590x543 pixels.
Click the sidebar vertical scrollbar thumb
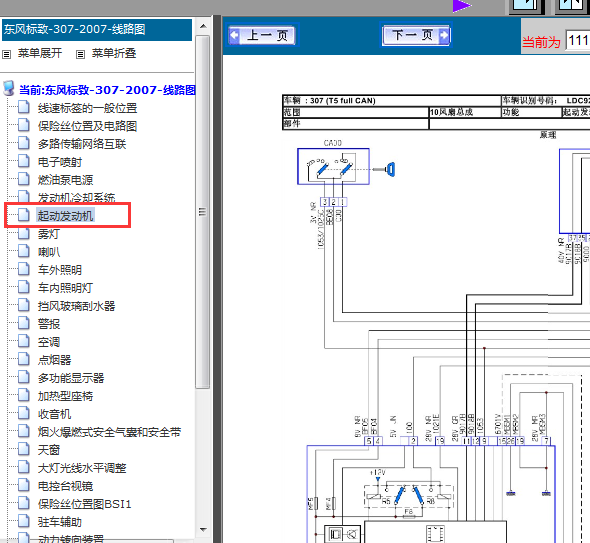pyautogui.click(x=203, y=212)
